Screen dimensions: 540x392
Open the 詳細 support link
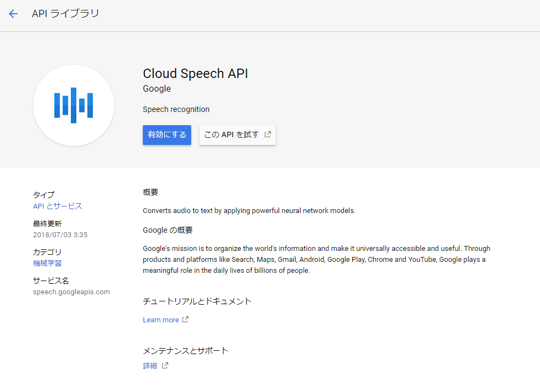tap(150, 366)
